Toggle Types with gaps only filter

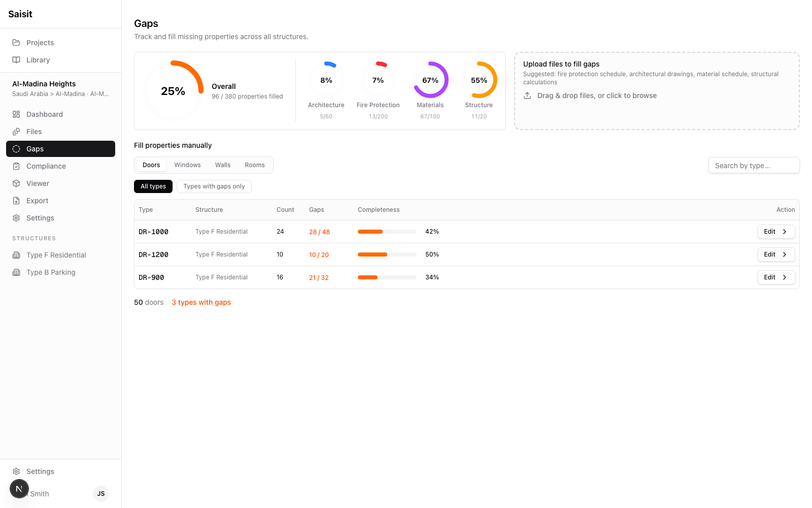coord(214,186)
